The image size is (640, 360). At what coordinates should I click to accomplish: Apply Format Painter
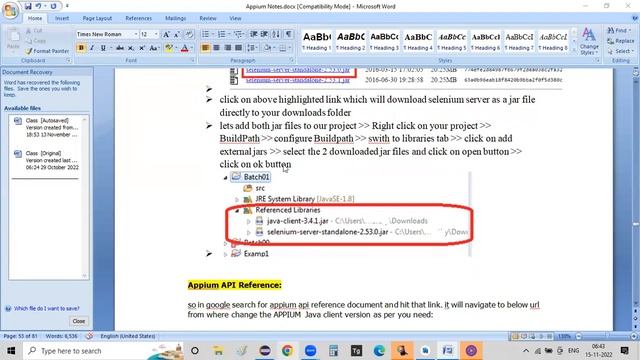click(47, 51)
